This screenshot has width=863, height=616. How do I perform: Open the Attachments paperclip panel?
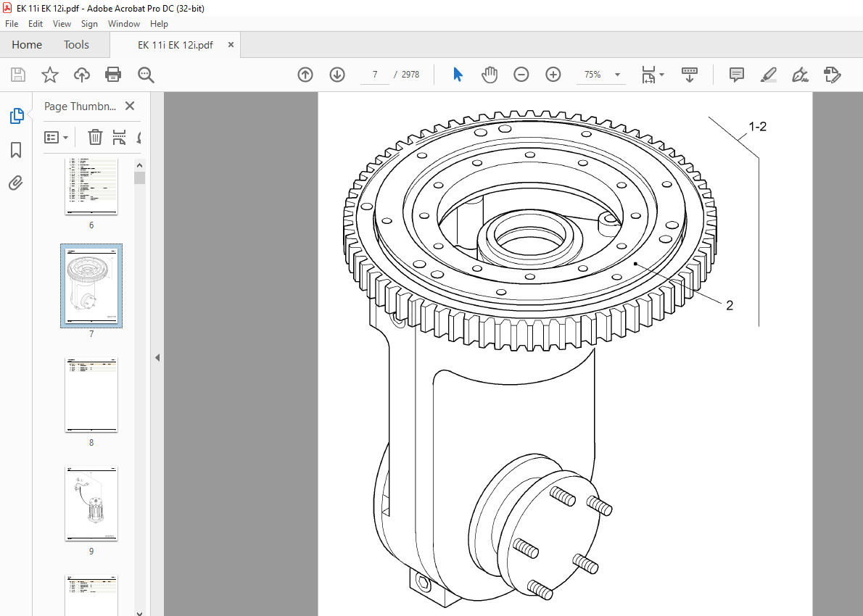(16, 183)
